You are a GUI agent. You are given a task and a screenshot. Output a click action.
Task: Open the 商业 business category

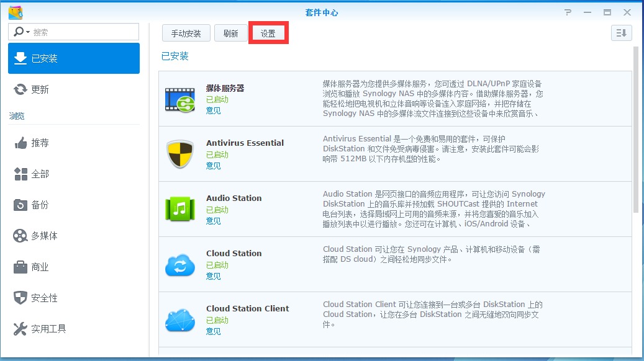(x=74, y=267)
